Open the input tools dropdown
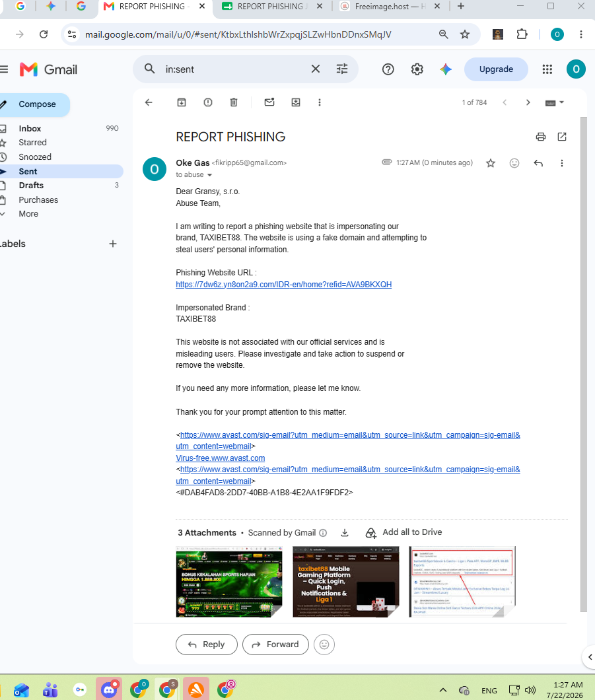Screen dimensions: 595x700 (x=554, y=102)
